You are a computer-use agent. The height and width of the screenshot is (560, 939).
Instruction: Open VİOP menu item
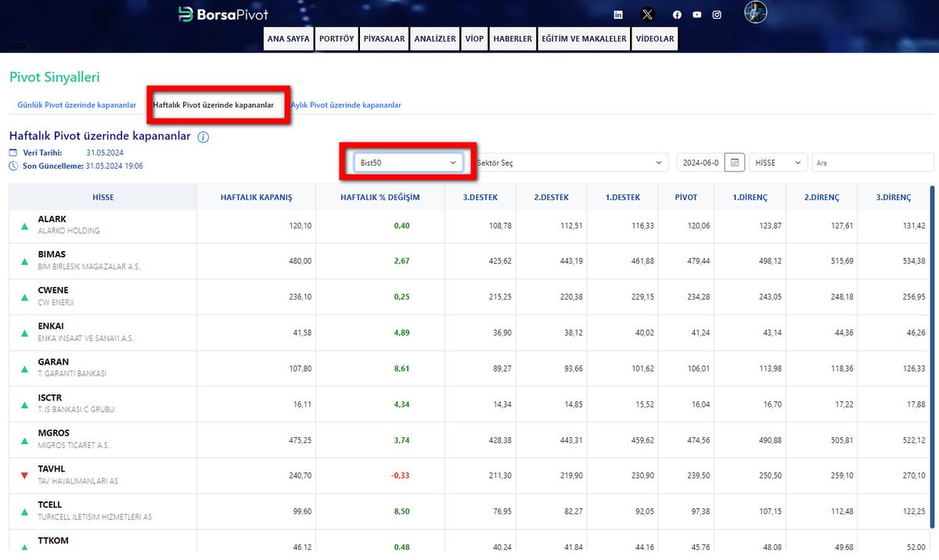tap(474, 39)
